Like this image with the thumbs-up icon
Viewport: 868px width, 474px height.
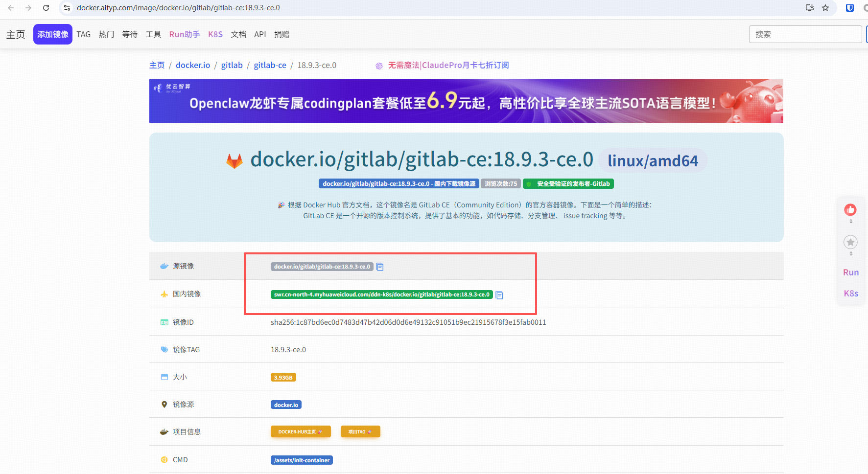coord(850,210)
